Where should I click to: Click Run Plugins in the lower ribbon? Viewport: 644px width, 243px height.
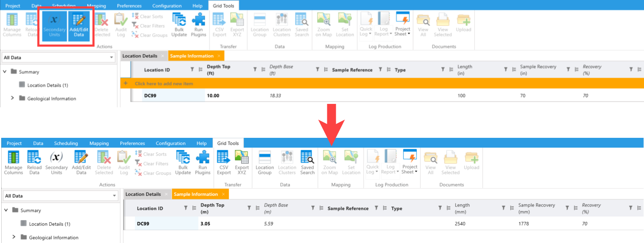203,162
